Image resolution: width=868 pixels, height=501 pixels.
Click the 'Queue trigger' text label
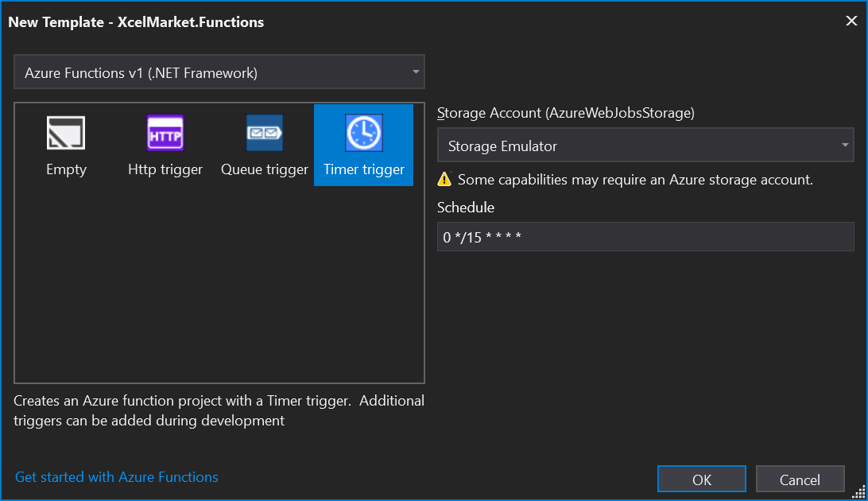[264, 169]
